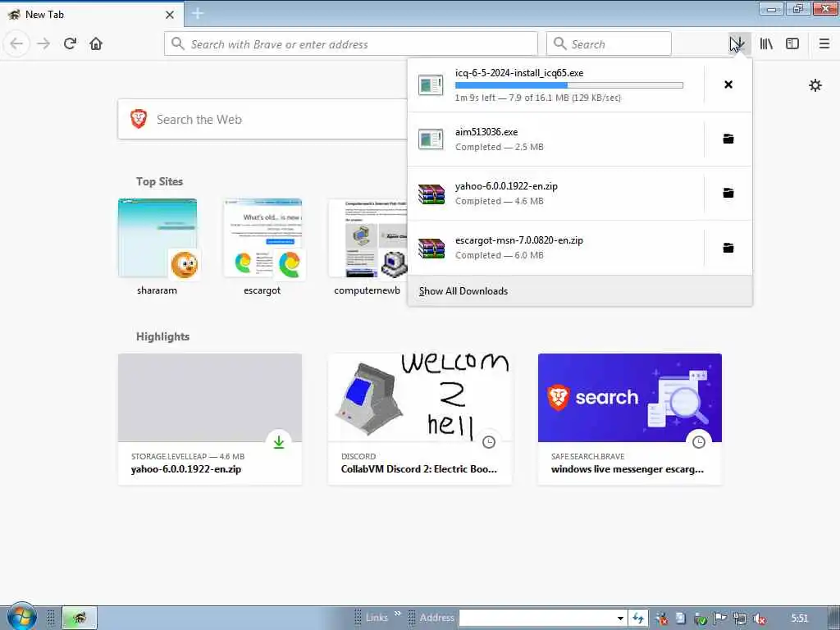The image size is (840, 630).
Task: Open the Windows Start menu orb
Action: pyautogui.click(x=22, y=617)
